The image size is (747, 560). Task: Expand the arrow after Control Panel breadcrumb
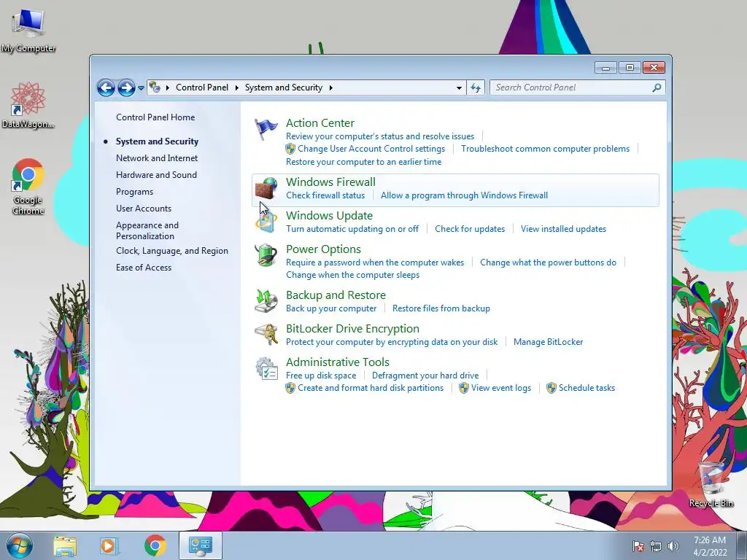pos(237,87)
